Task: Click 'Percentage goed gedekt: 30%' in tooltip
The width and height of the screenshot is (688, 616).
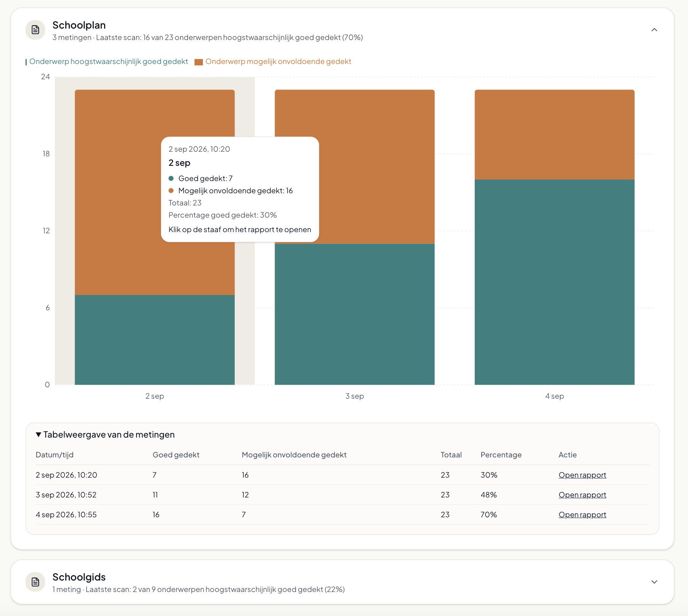Action: click(x=222, y=215)
